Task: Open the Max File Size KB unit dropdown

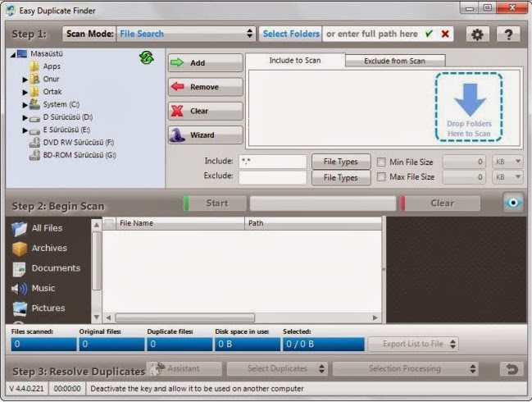Action: tap(507, 177)
